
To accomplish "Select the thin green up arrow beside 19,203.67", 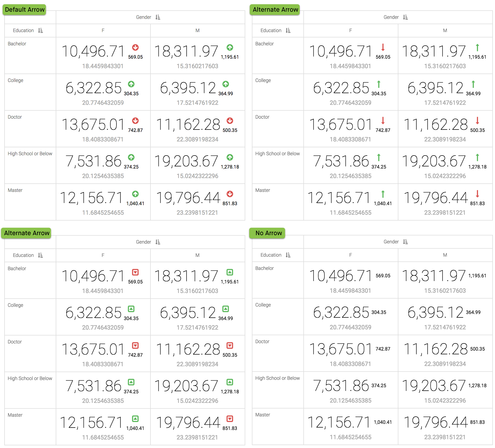I will point(477,157).
